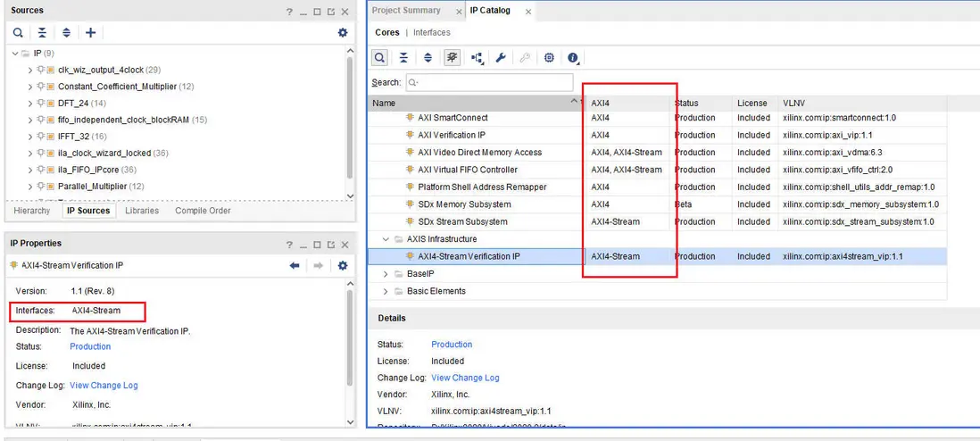Expand the Basic Elements folder
Image resolution: width=980 pixels, height=441 pixels.
coord(386,291)
